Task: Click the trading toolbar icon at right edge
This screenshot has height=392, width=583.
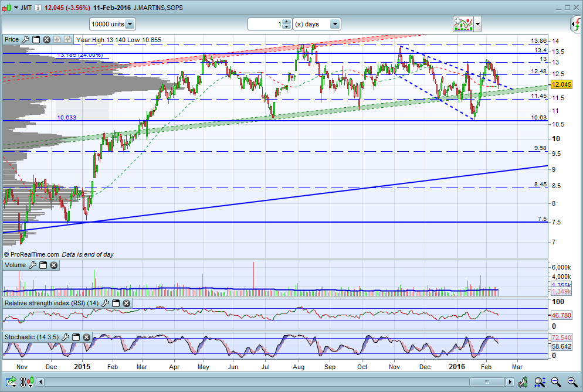Action: (577, 25)
